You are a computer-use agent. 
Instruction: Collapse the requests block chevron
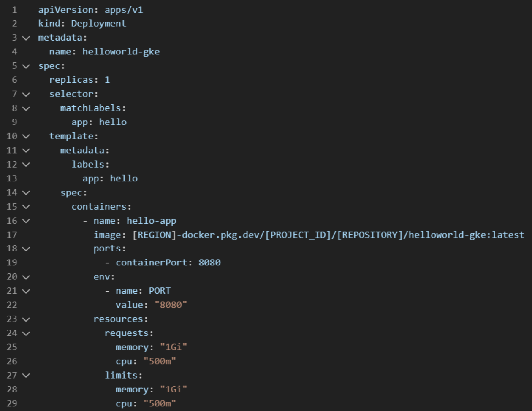coord(26,334)
